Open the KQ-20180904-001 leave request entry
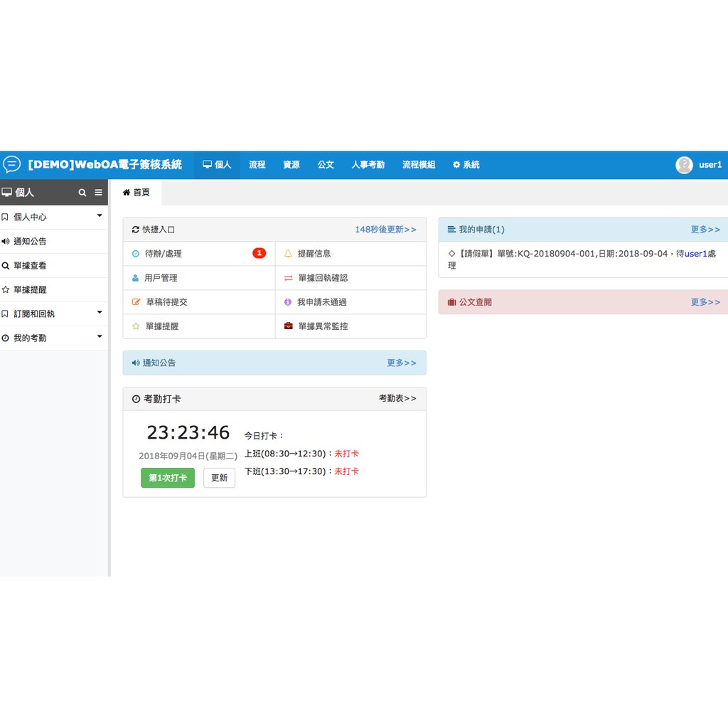The image size is (728, 728). [x=582, y=259]
